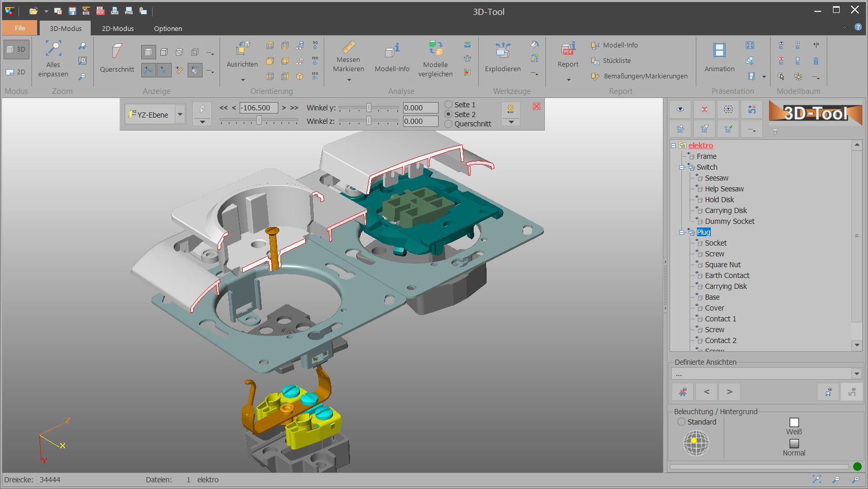
Task: Click the Ausrichten orientation icon
Action: (x=242, y=48)
